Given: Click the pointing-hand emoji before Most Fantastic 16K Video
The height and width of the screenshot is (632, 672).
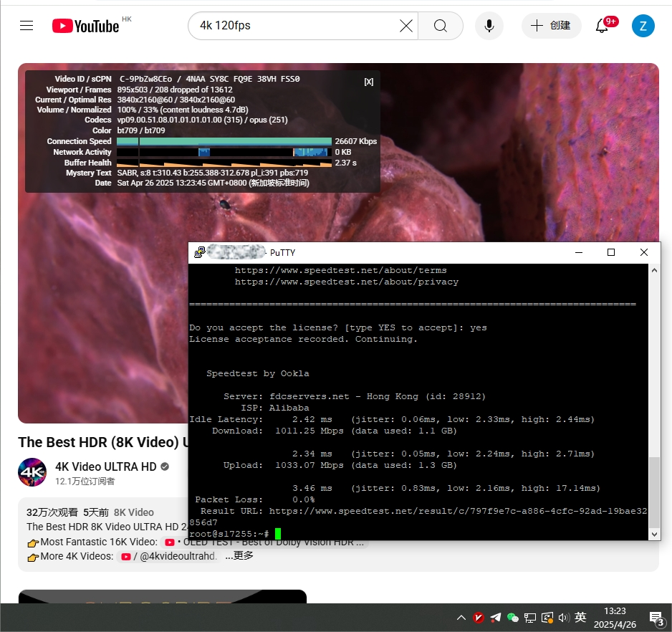Looking at the screenshot, I should click(33, 543).
